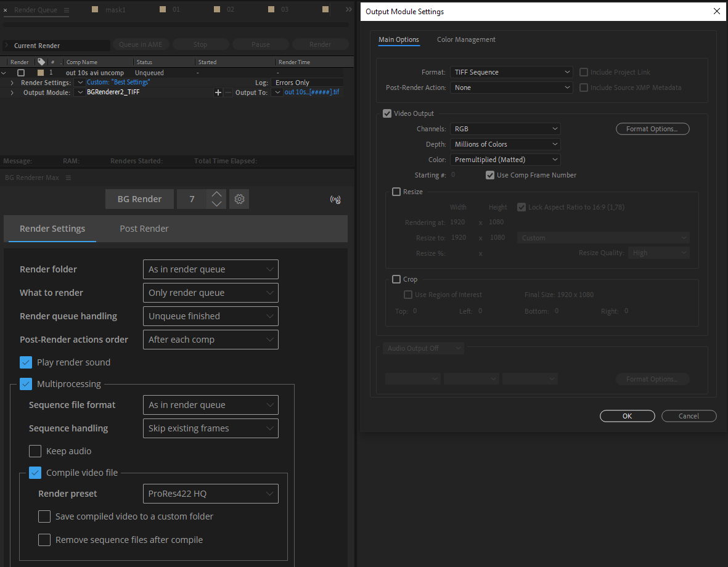This screenshot has width=728, height=567.
Task: Open video Format Options button
Action: point(652,129)
